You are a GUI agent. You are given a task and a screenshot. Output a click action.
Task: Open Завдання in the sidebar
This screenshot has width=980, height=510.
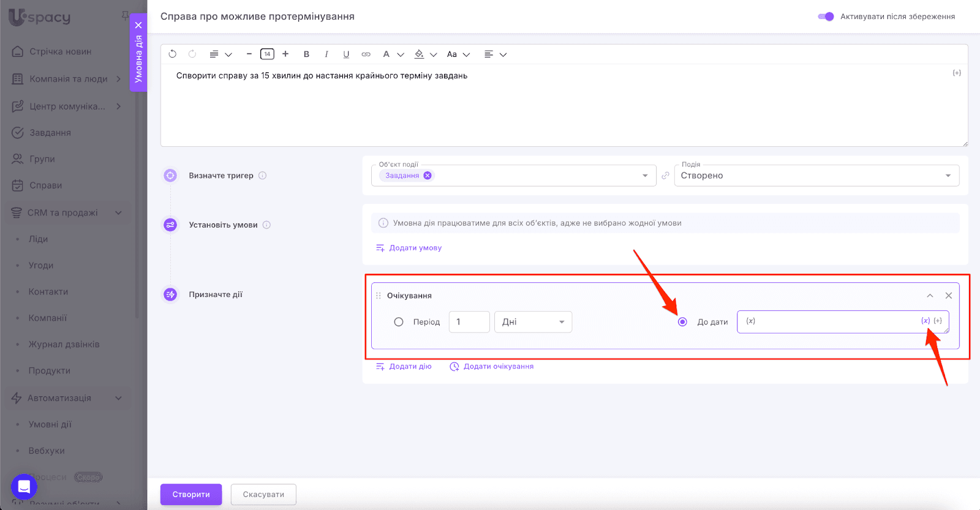[x=50, y=133]
